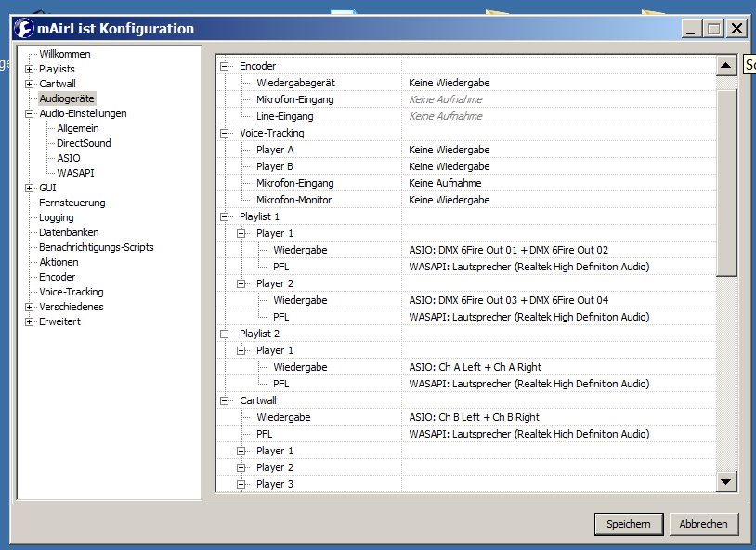Click the ASIO Ch A Left + Ch A Right value
The image size is (756, 550).
475,367
